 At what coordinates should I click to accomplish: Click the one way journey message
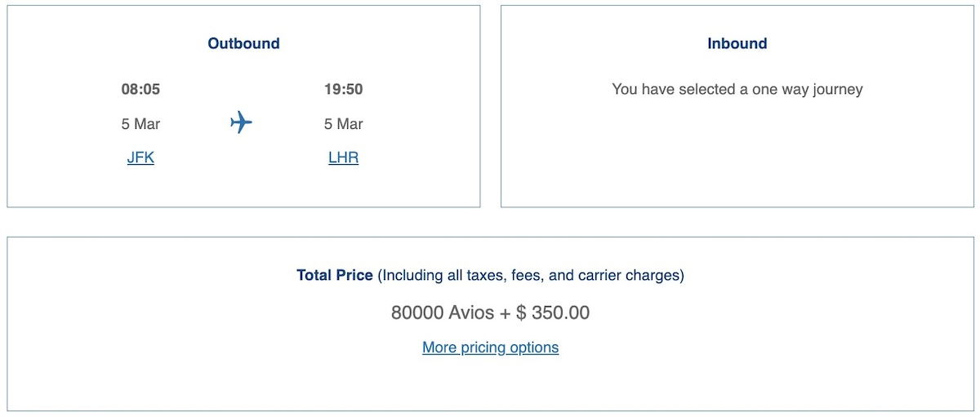click(737, 90)
